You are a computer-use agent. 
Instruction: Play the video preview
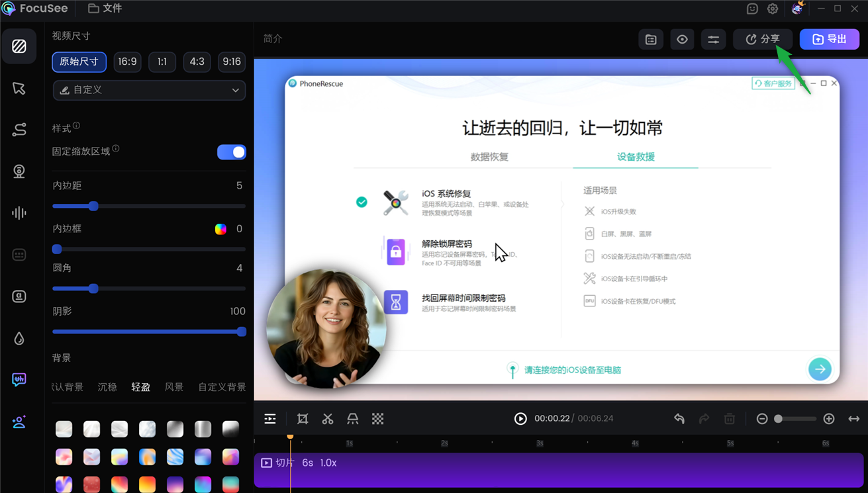tap(520, 419)
